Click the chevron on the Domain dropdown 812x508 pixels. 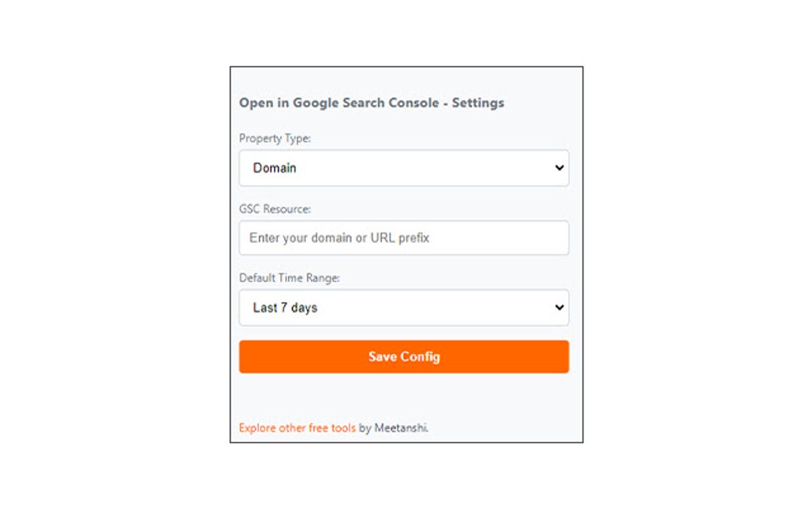click(x=558, y=168)
